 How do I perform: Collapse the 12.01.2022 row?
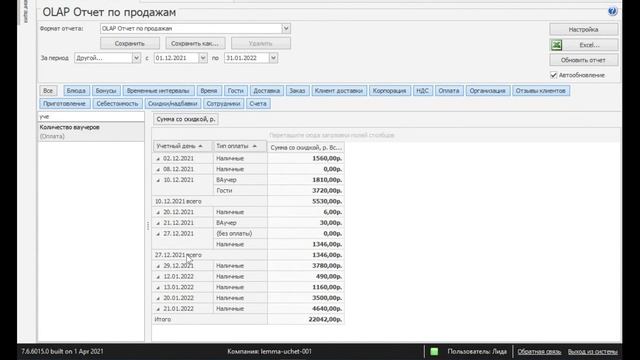click(x=158, y=277)
